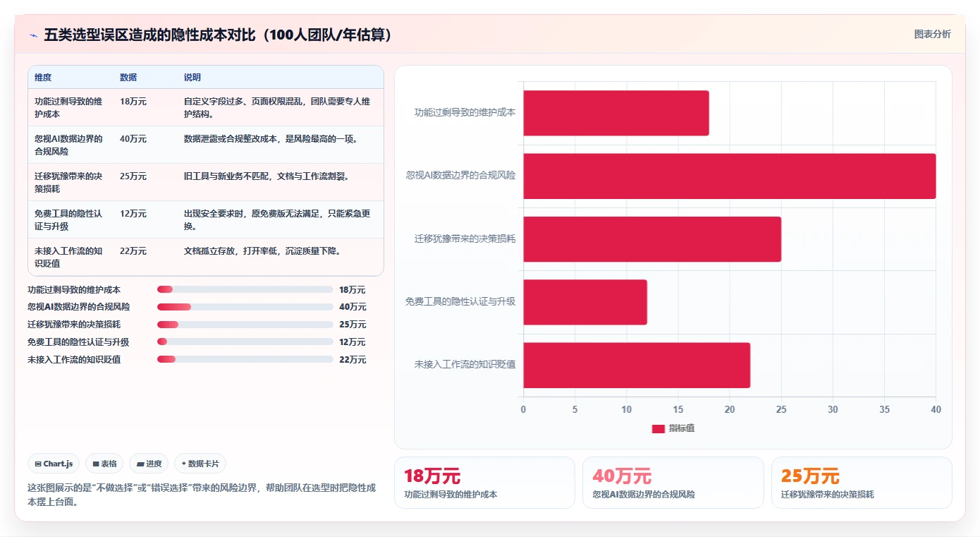
Task: Click the 数据 column header
Action: (128, 78)
